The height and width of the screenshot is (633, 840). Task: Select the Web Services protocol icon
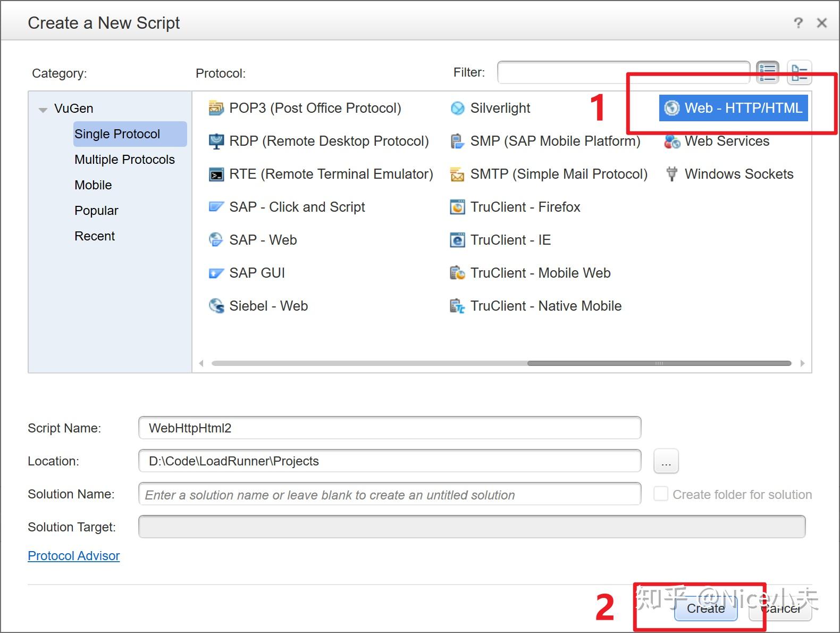(672, 141)
